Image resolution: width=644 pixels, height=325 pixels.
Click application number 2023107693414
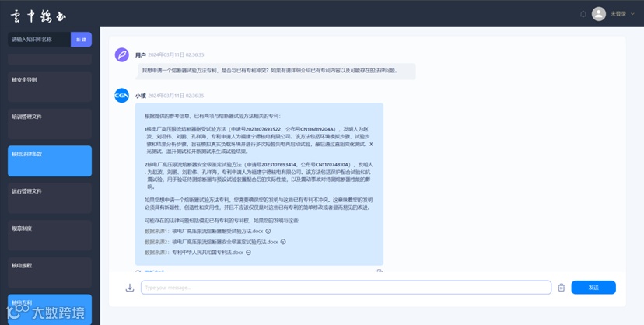click(278, 165)
